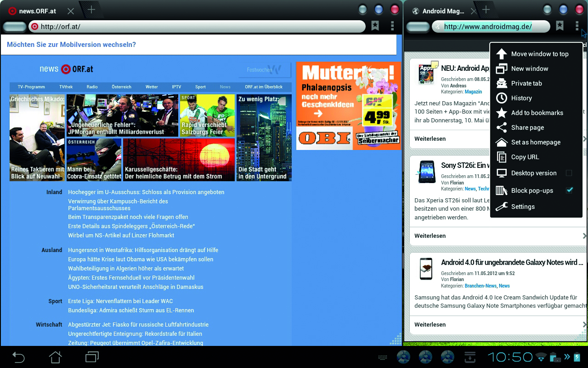Click Weiterlesen under Sony ST26i post

[x=430, y=236]
